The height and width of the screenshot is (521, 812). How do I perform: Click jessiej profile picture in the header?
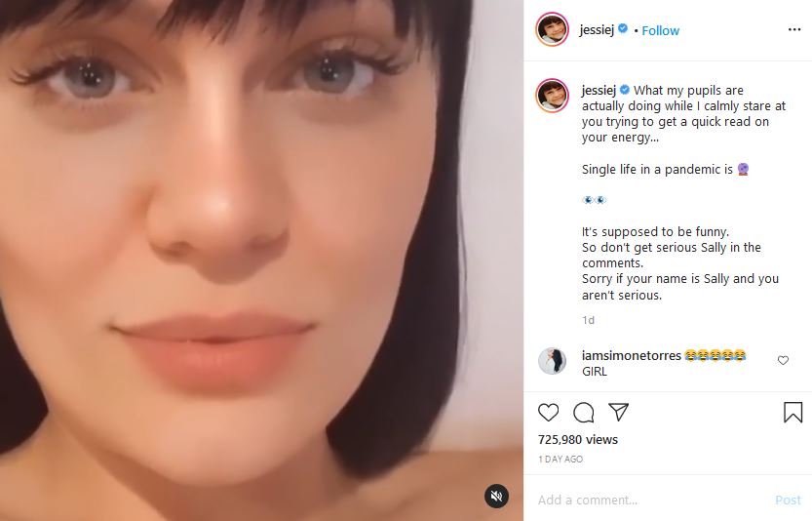coord(552,29)
